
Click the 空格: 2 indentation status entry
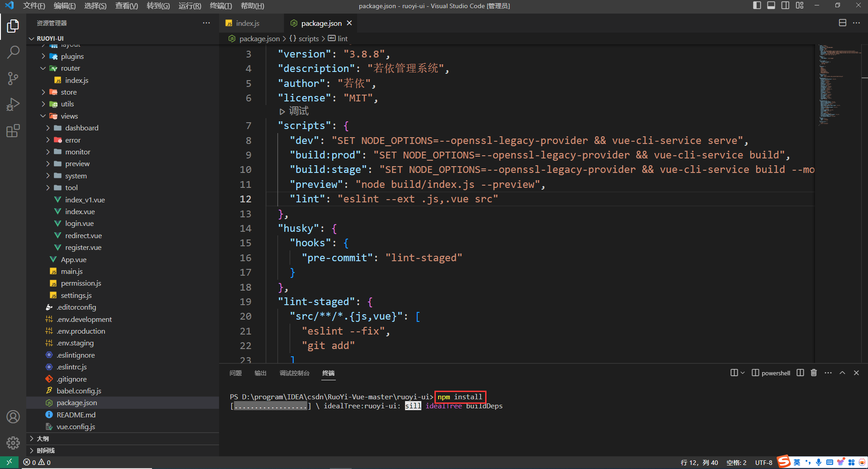click(x=736, y=463)
